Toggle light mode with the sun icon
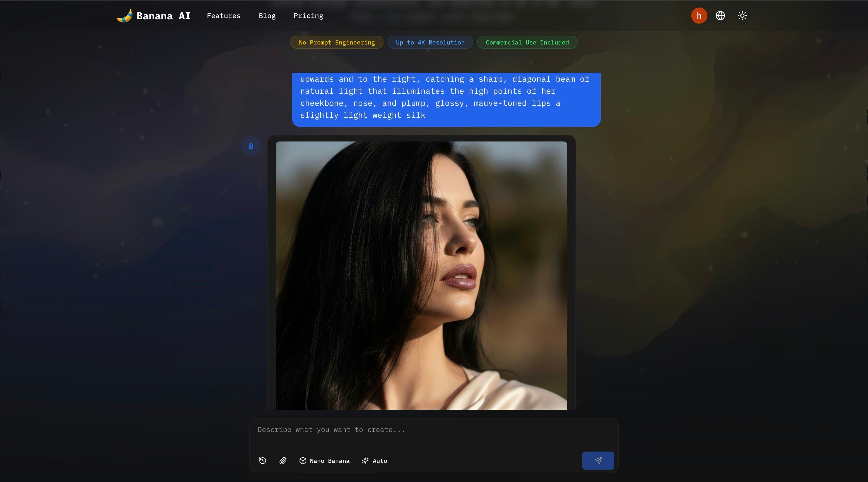The image size is (868, 482). 743,16
